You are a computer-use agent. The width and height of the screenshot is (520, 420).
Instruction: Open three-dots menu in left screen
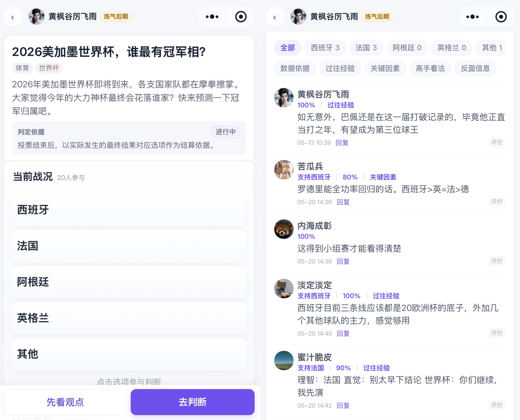tap(212, 17)
